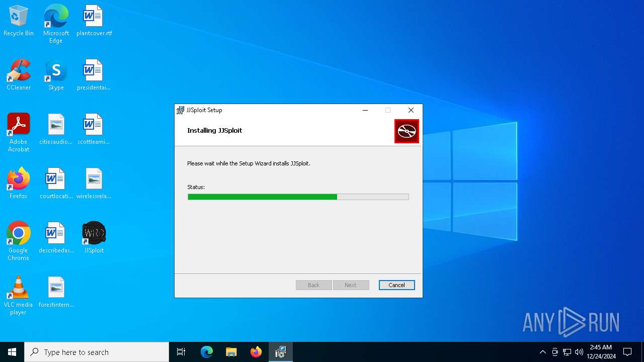Open the notification center
This screenshot has width=644, height=362.
tap(627, 352)
